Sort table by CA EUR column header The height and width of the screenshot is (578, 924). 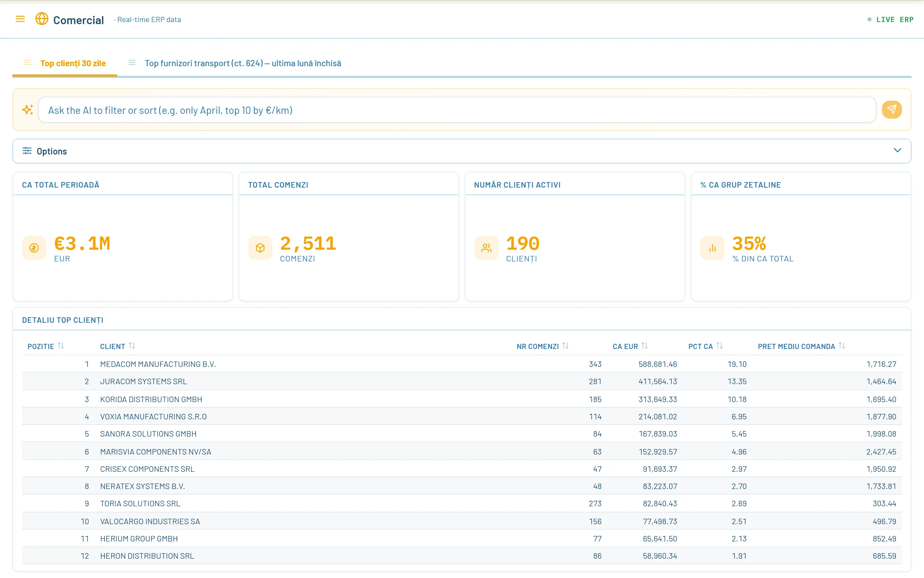625,346
